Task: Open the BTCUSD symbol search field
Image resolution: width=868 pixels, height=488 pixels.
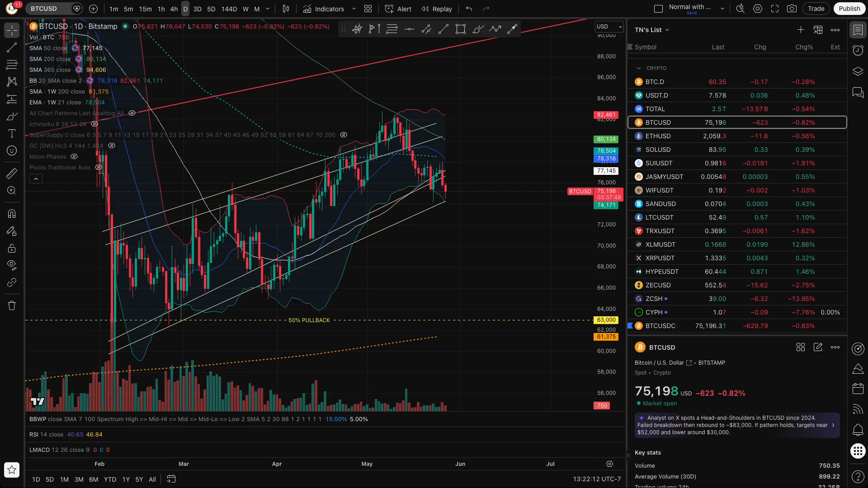Action: (49, 9)
